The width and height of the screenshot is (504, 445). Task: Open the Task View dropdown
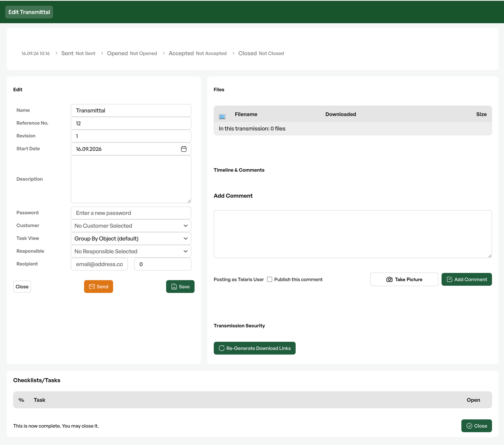[131, 238]
